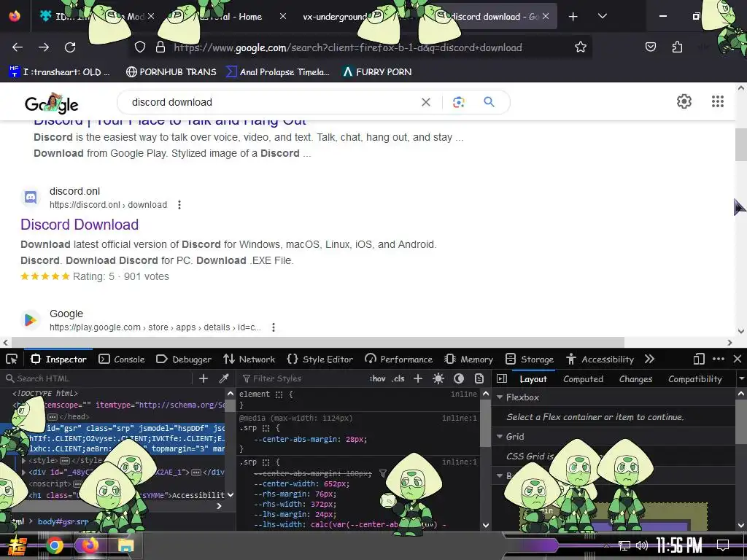Open devtools customize ellipsis menu
The width and height of the screenshot is (747, 560).
pos(719,359)
